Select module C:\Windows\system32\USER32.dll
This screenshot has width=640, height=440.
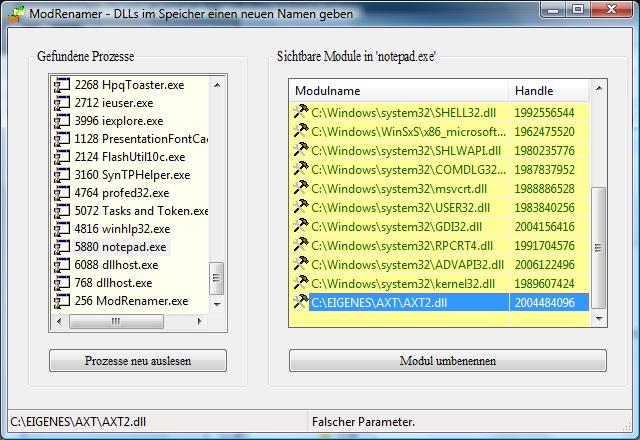400,207
